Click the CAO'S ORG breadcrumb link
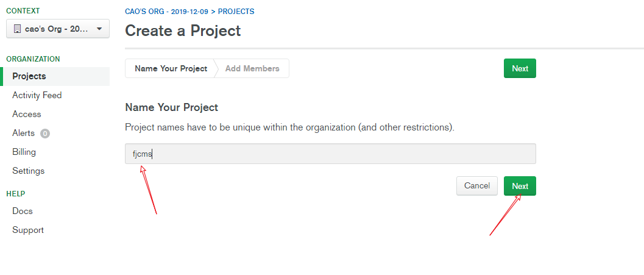This screenshot has width=644, height=275. (167, 12)
